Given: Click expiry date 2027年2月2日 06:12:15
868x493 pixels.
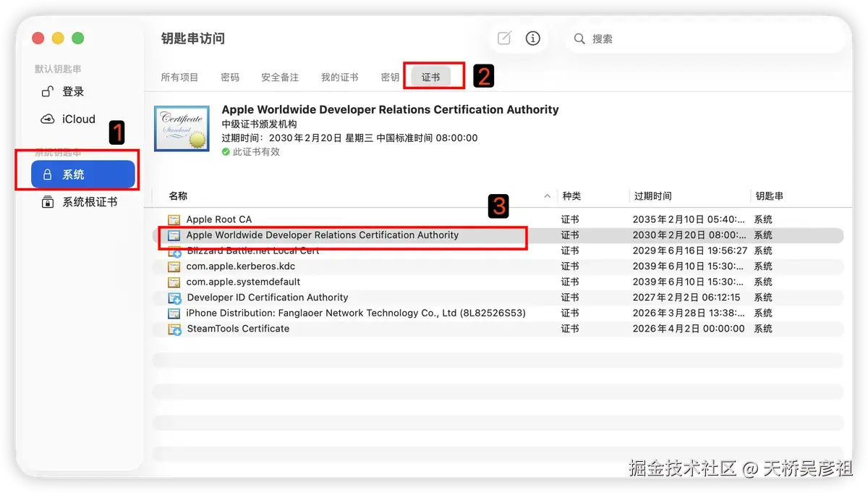Looking at the screenshot, I should pos(686,298).
